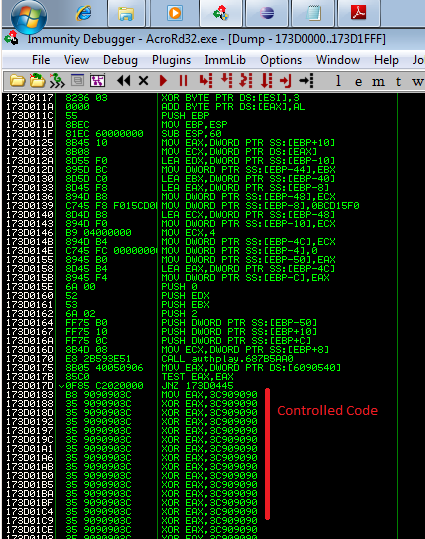Click the Step into icon
This screenshot has height=539, width=425.
pos(206,81)
